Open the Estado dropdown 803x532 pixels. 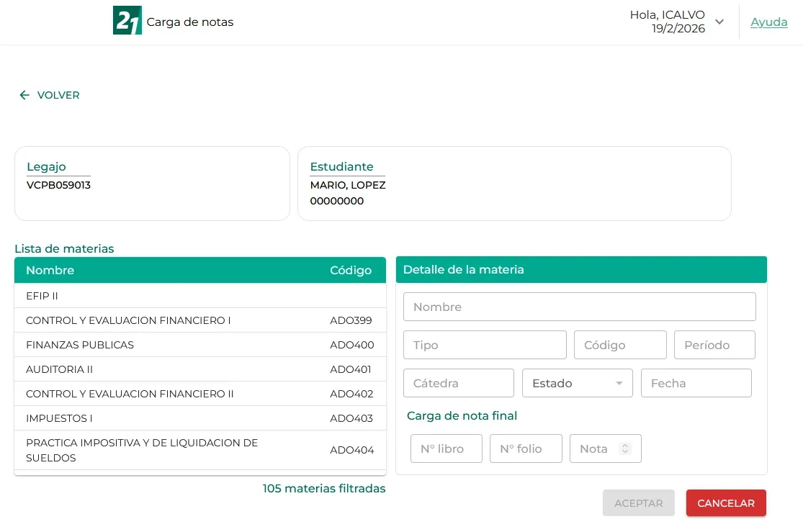(577, 383)
